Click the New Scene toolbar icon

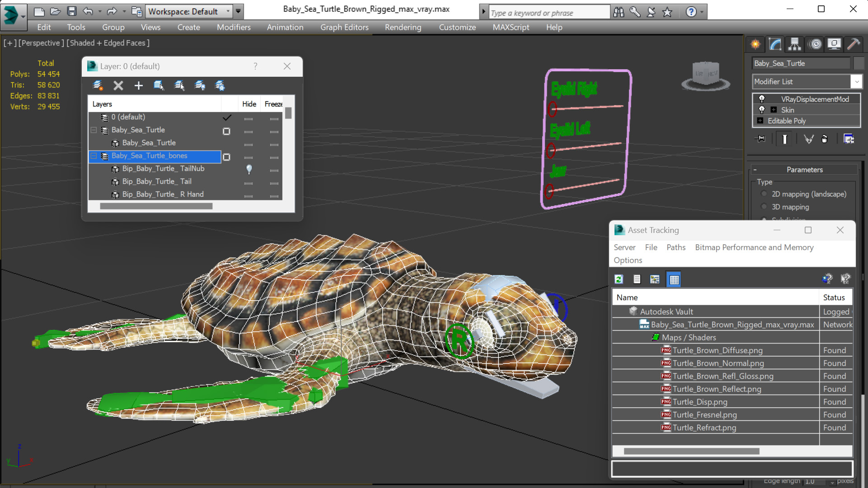pyautogui.click(x=39, y=11)
